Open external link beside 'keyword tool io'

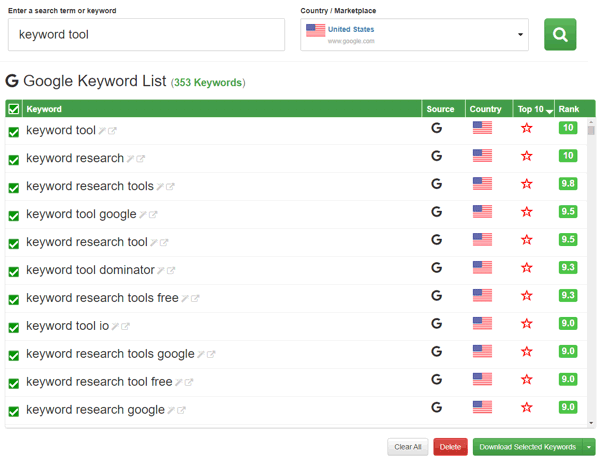[125, 326]
